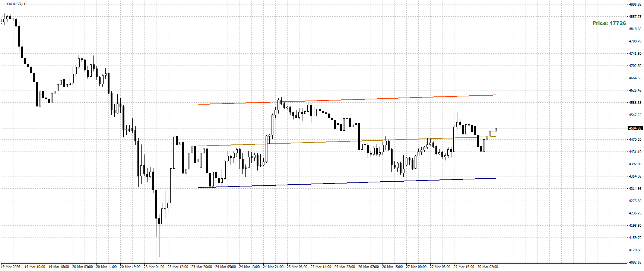
Task: Select price level 4586.35
Action: [635, 103]
